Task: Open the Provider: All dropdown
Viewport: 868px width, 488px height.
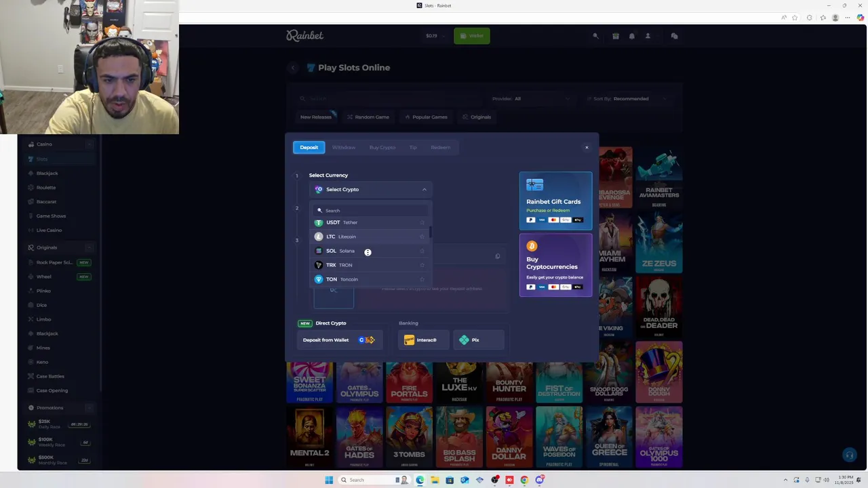Action: (532, 99)
